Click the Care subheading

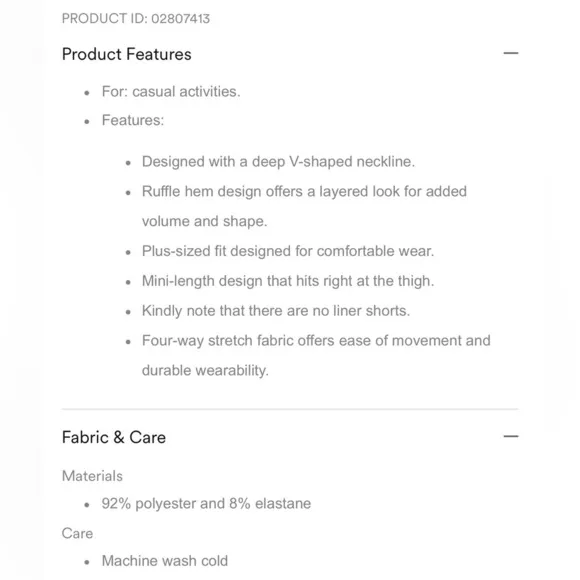pyautogui.click(x=77, y=533)
